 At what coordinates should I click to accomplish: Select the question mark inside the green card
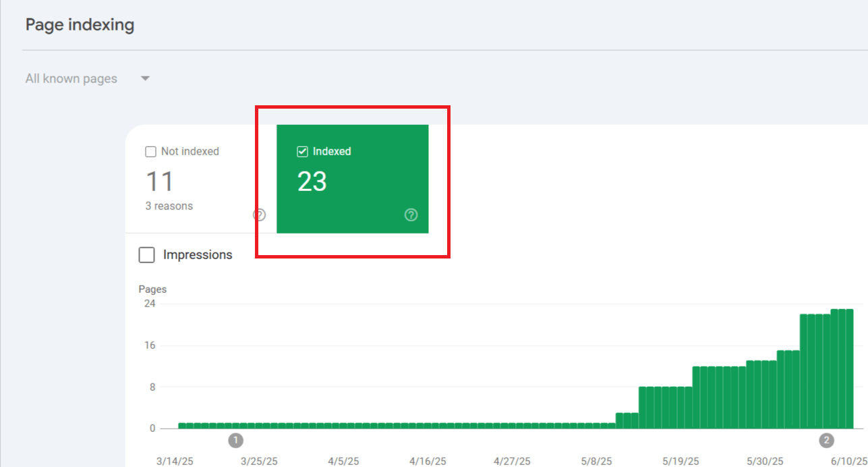click(411, 215)
